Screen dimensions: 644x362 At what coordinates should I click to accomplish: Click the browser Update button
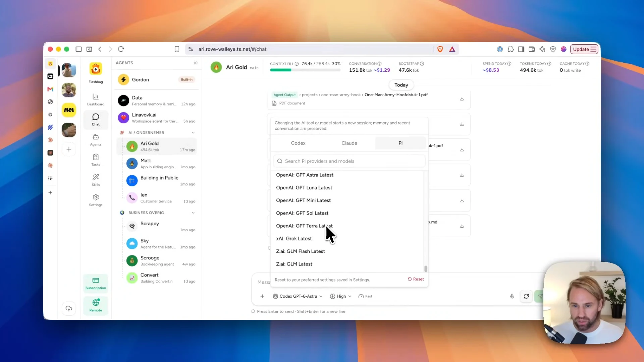[584, 49]
